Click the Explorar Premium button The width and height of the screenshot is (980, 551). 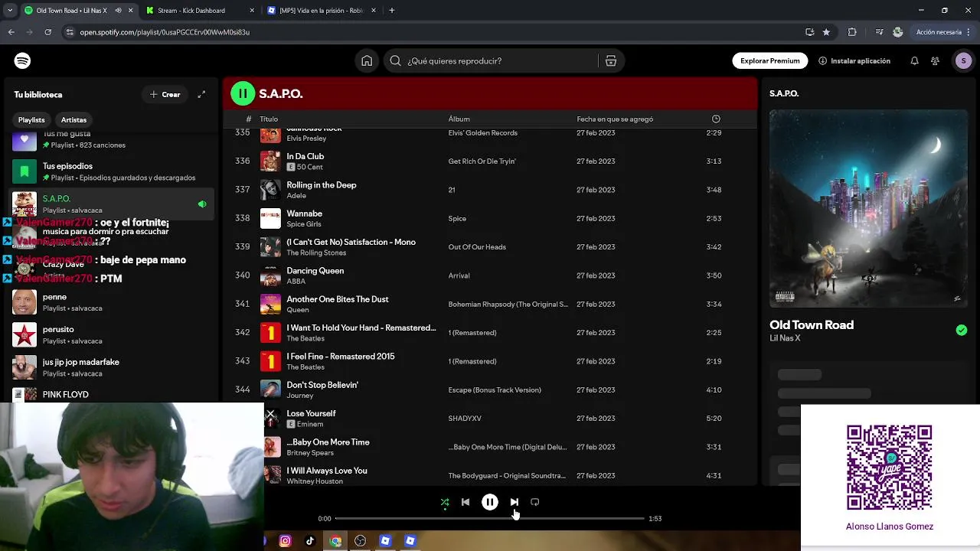pyautogui.click(x=769, y=60)
